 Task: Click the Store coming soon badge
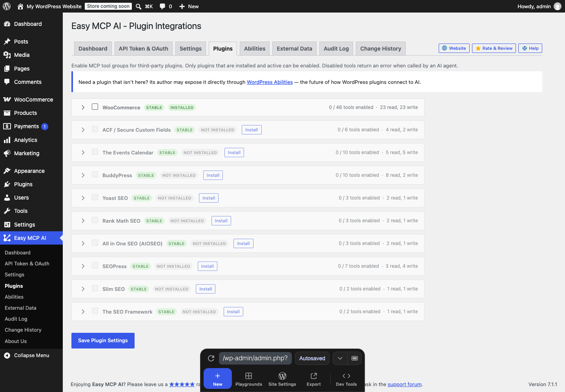[x=108, y=6]
